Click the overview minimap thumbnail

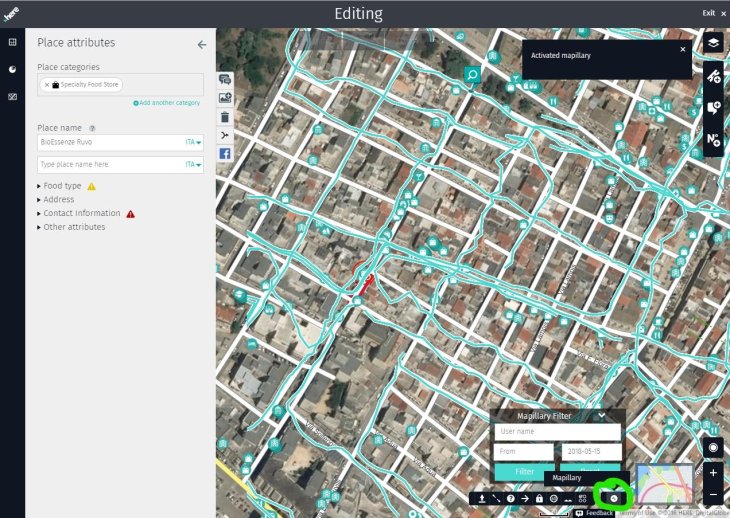(664, 484)
